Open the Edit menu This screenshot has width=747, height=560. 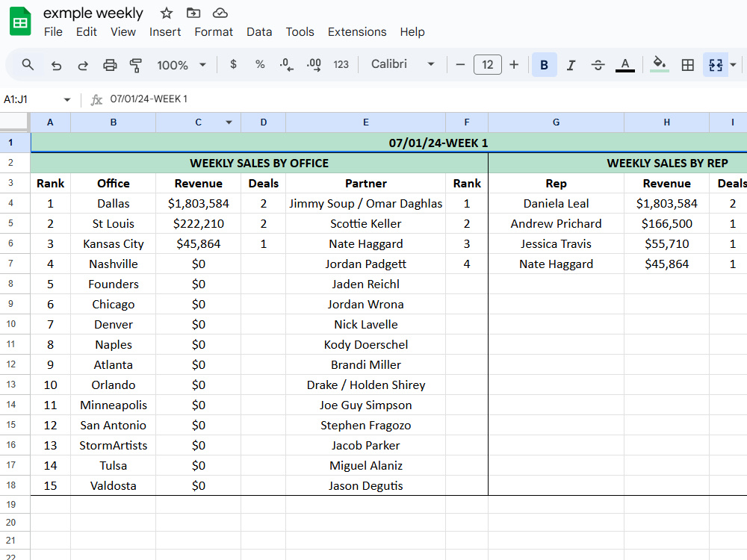point(86,32)
